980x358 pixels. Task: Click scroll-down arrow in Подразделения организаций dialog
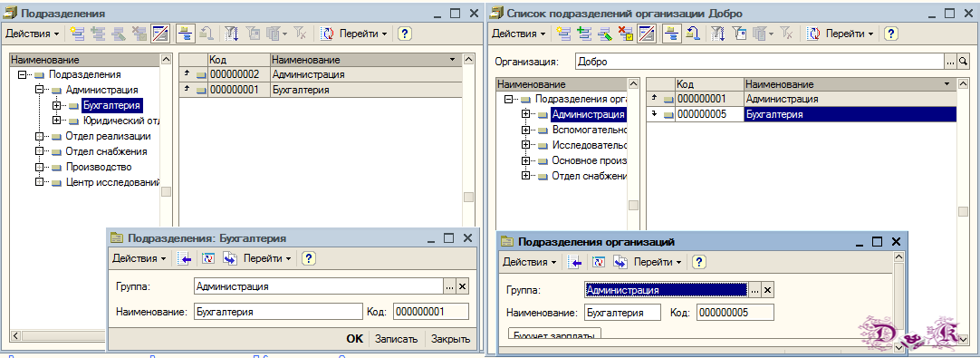pos(898,347)
